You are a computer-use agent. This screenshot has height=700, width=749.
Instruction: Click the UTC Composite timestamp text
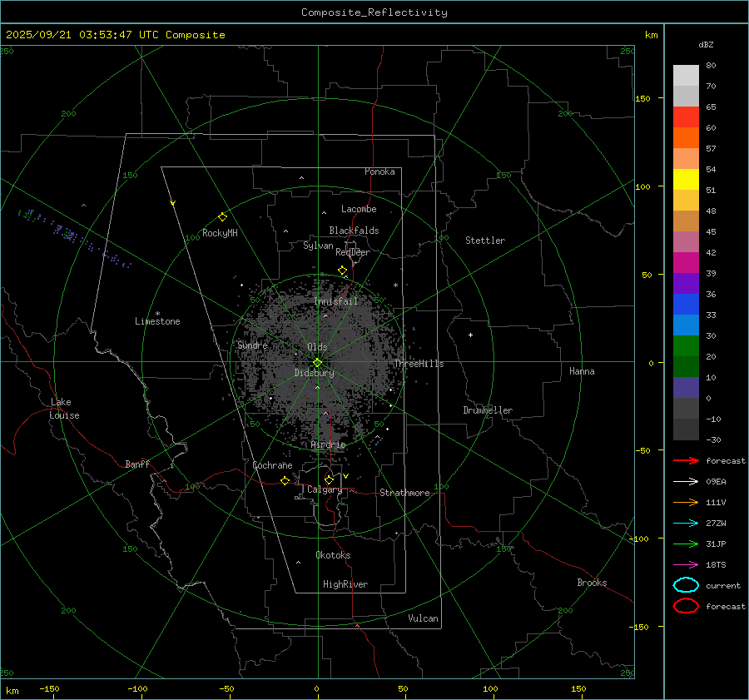pyautogui.click(x=116, y=35)
